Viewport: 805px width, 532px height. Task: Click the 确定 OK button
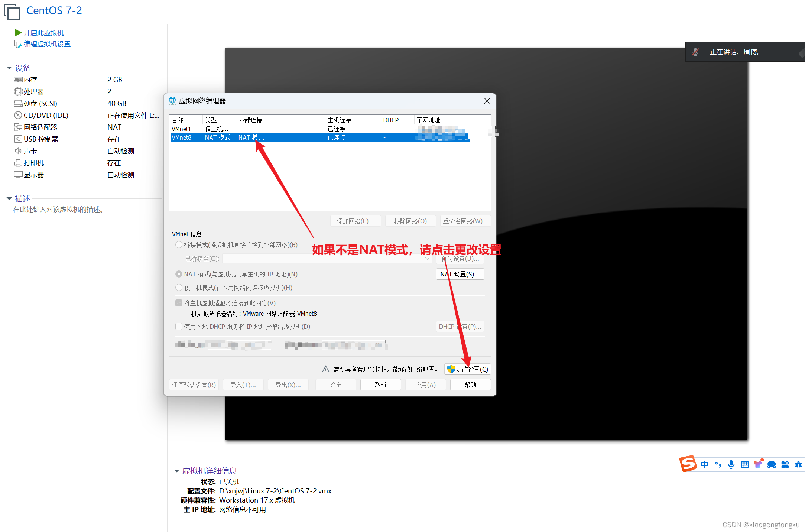(x=335, y=385)
